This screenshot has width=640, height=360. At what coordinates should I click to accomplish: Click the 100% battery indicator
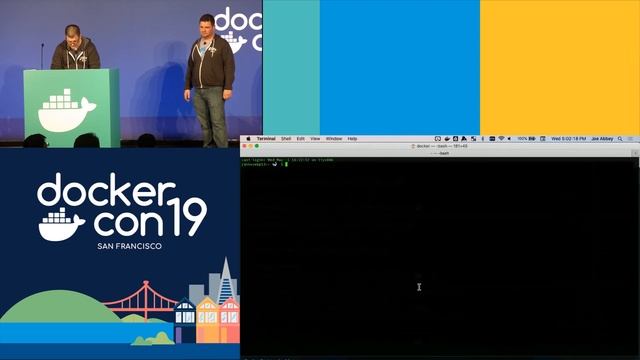[x=527, y=139]
